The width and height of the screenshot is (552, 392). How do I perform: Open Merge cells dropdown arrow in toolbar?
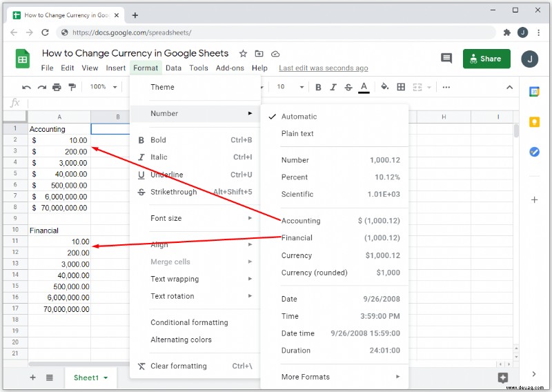[x=428, y=88]
